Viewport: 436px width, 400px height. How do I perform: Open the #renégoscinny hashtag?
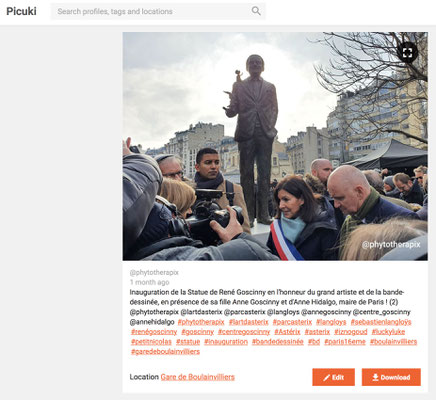154,332
